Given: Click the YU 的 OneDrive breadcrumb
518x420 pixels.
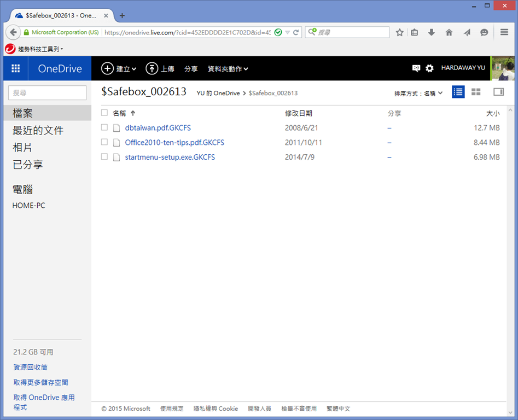Looking at the screenshot, I should 218,93.
